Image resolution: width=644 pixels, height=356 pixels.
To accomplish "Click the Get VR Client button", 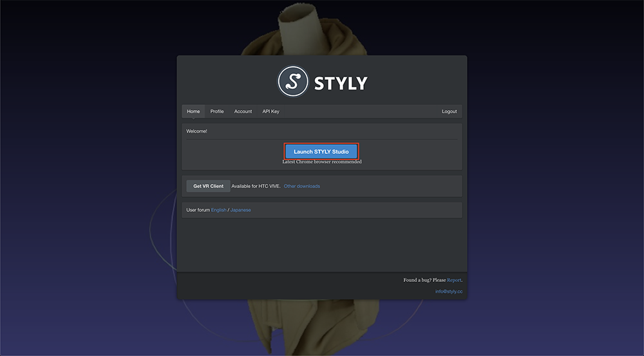I will pyautogui.click(x=208, y=186).
